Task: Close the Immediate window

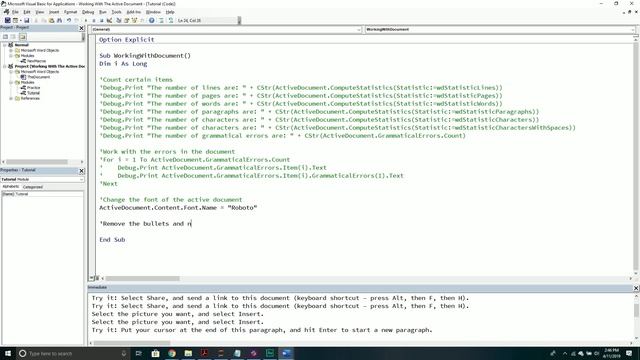Action: [636, 288]
